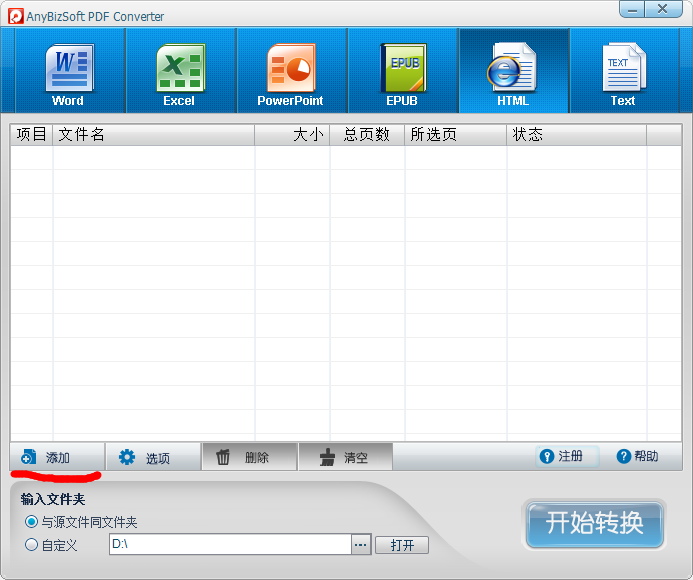This screenshot has height=580, width=693.
Task: Open the 注册 register button
Action: coord(567,456)
